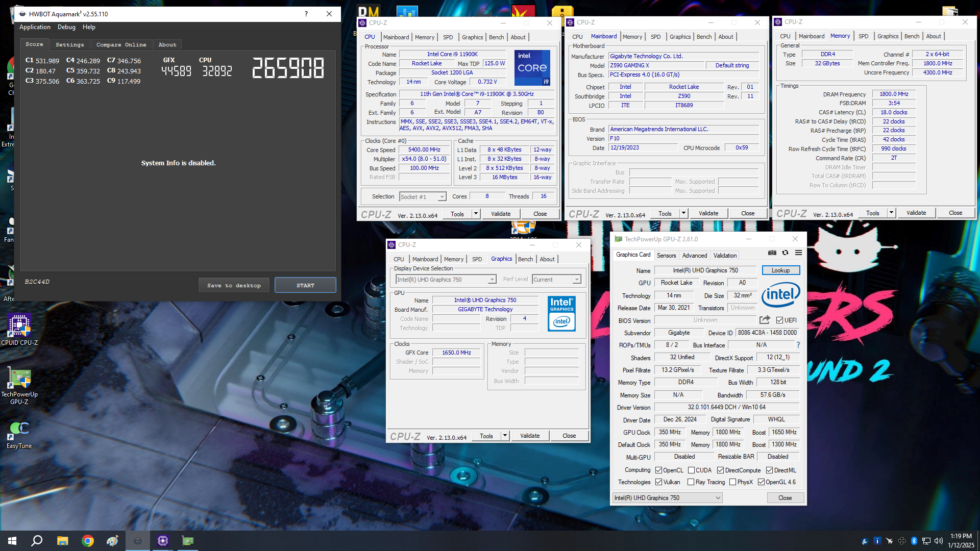The height and width of the screenshot is (551, 980).
Task: Open the volume tray icon
Action: coord(938,541)
